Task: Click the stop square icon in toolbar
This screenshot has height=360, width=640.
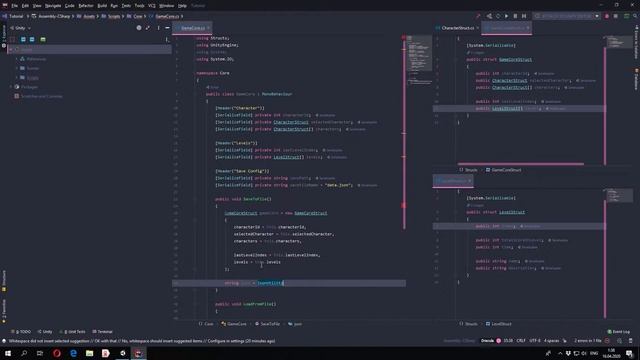Action: point(616,16)
